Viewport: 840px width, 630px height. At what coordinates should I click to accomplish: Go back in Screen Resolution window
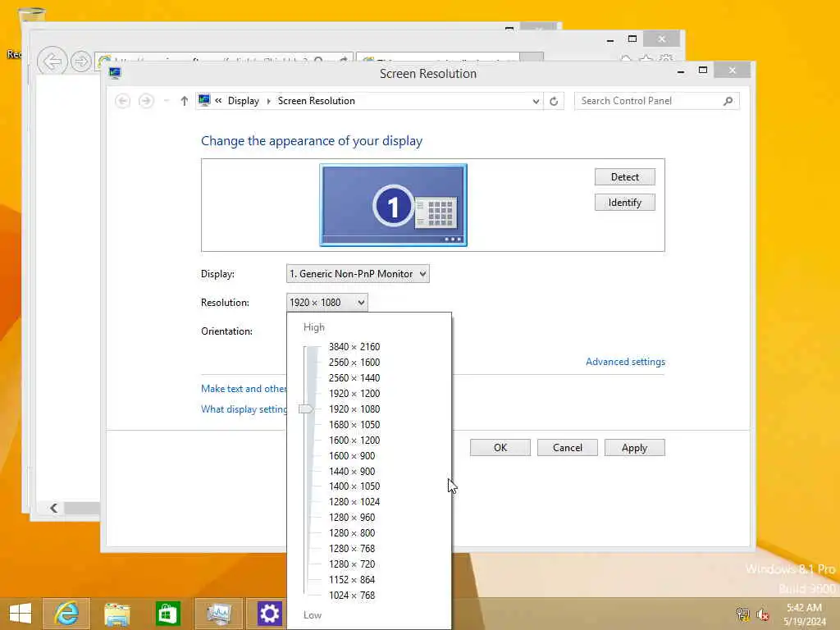pos(123,101)
